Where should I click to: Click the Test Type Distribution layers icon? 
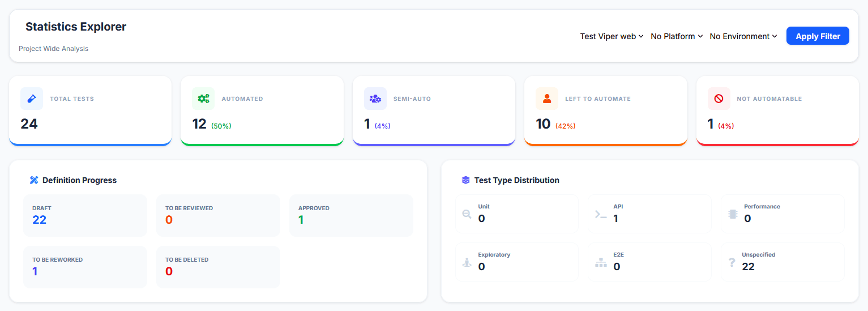(x=465, y=180)
